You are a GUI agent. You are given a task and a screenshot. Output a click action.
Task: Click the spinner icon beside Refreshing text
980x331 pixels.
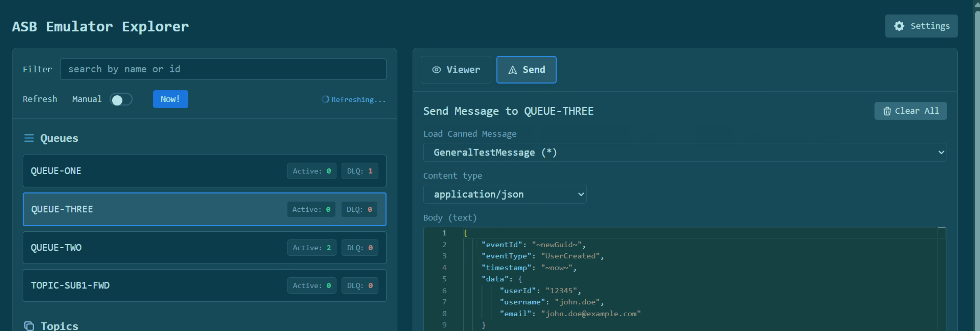[325, 99]
